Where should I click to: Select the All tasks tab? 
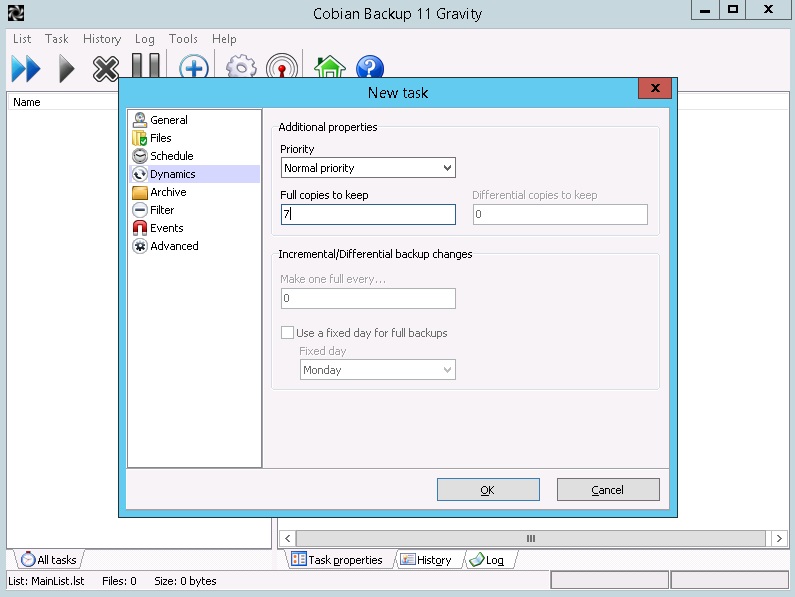click(49, 559)
